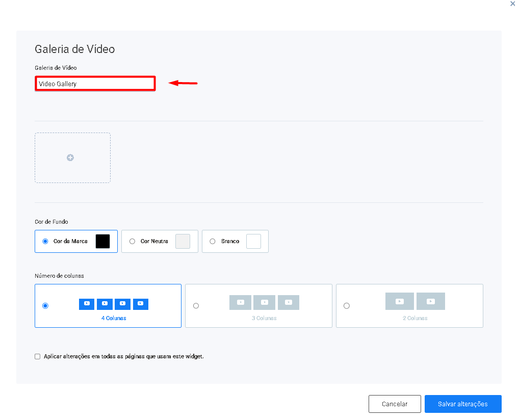This screenshot has width=519, height=420.
Task: Select the Branco radio button
Action: coord(213,241)
